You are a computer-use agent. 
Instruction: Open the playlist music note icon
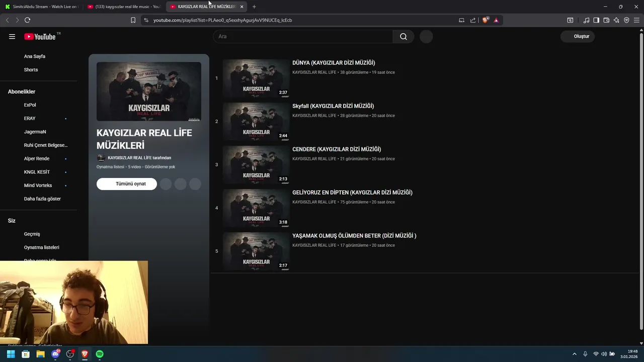[586, 20]
